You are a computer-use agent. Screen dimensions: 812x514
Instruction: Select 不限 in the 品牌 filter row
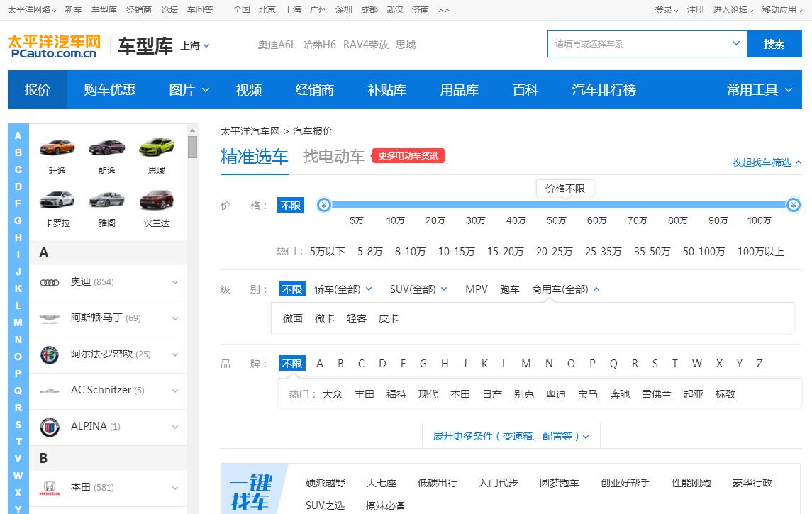292,364
